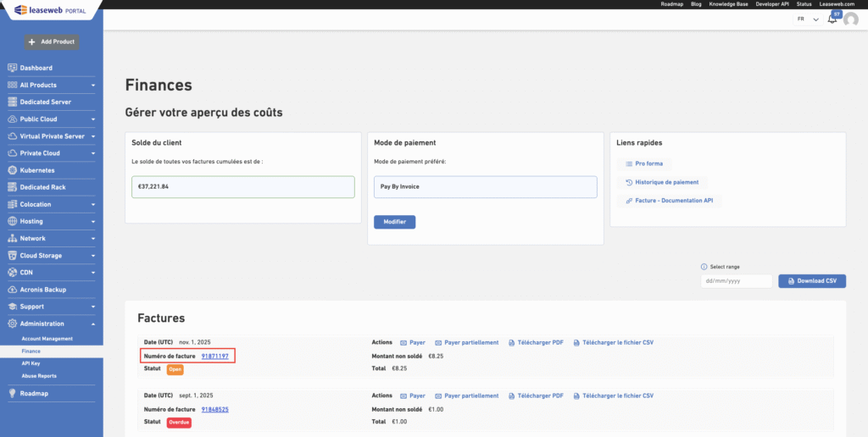Open the user avatar menu
This screenshot has height=437, width=868.
click(x=850, y=20)
